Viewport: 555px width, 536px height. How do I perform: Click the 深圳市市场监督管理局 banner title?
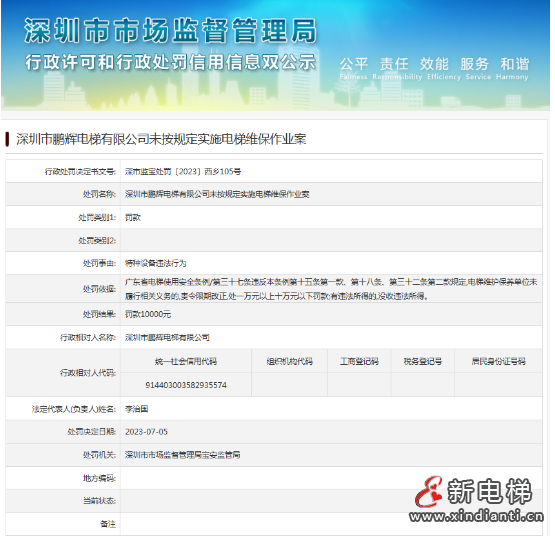(x=170, y=31)
